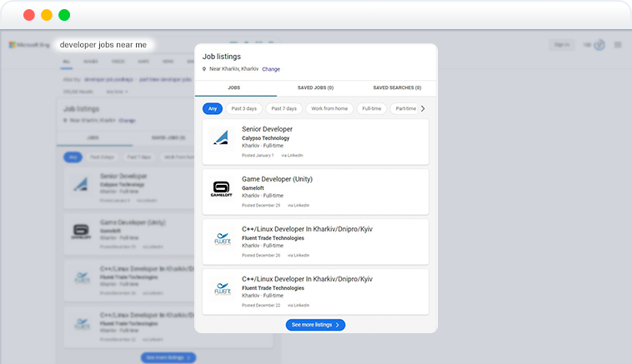Open C++/Linux Developer listing posted December 22

click(307, 279)
